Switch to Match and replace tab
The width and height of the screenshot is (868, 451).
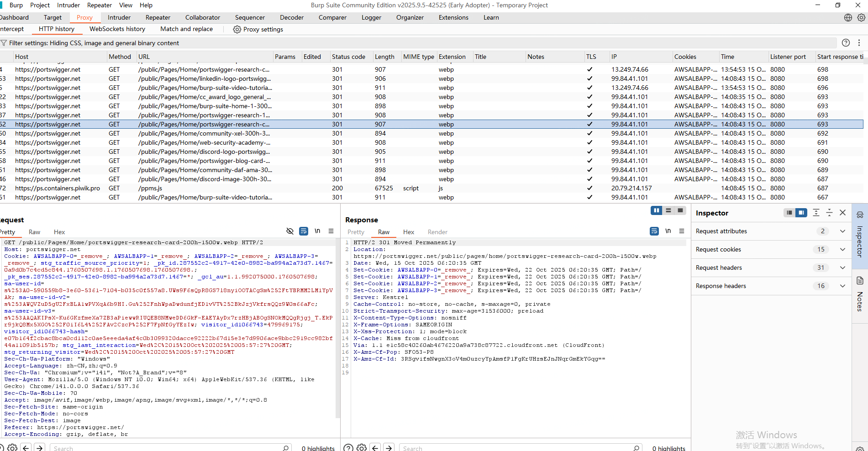pyautogui.click(x=186, y=29)
